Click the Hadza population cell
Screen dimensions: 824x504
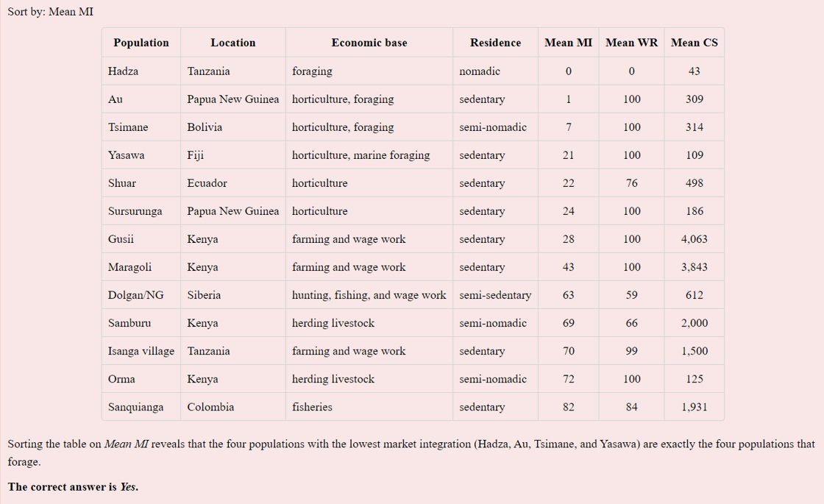click(124, 71)
